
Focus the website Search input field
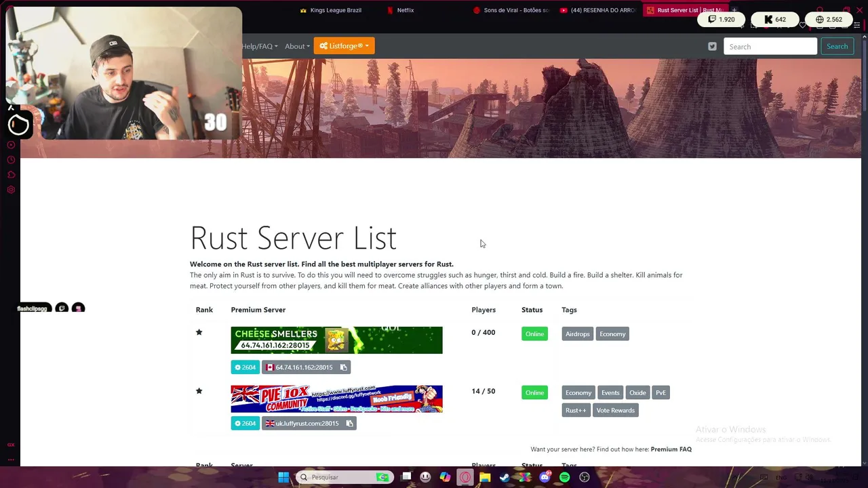770,47
